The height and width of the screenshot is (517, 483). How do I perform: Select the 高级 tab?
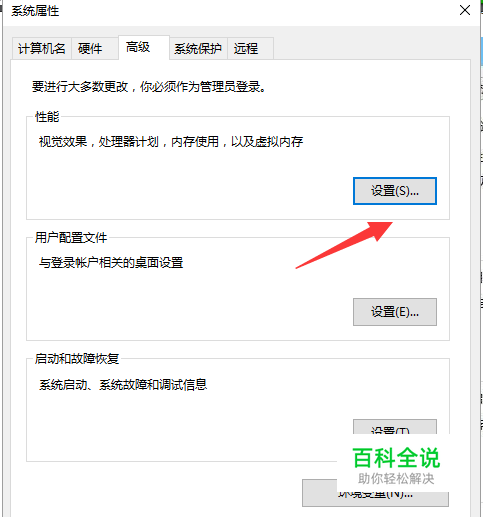click(144, 47)
